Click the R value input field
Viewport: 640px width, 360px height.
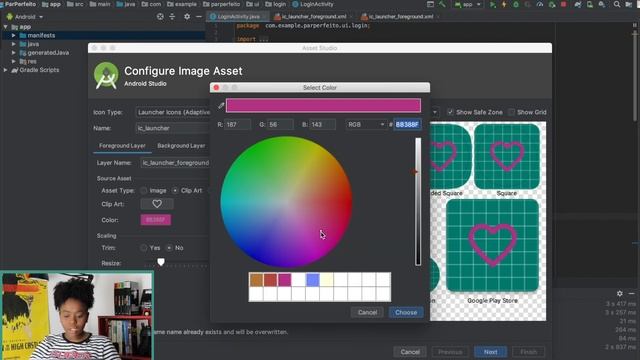238,124
